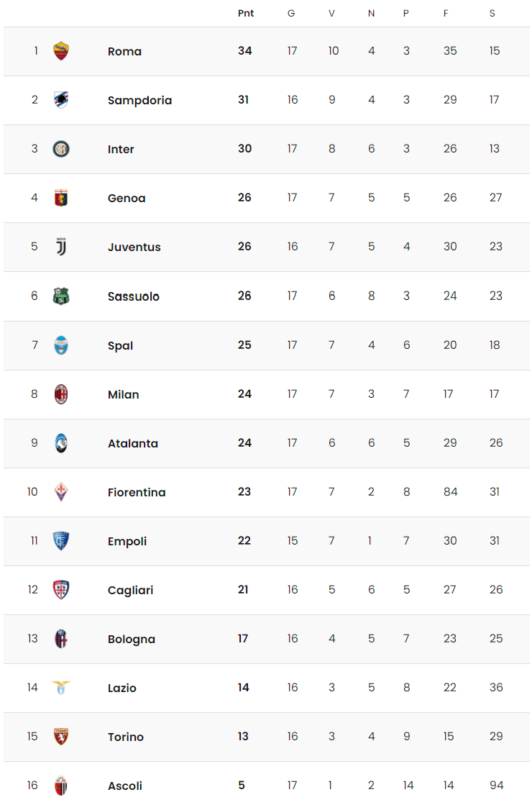
Task: Sort by the Pnt column header
Action: click(x=246, y=14)
